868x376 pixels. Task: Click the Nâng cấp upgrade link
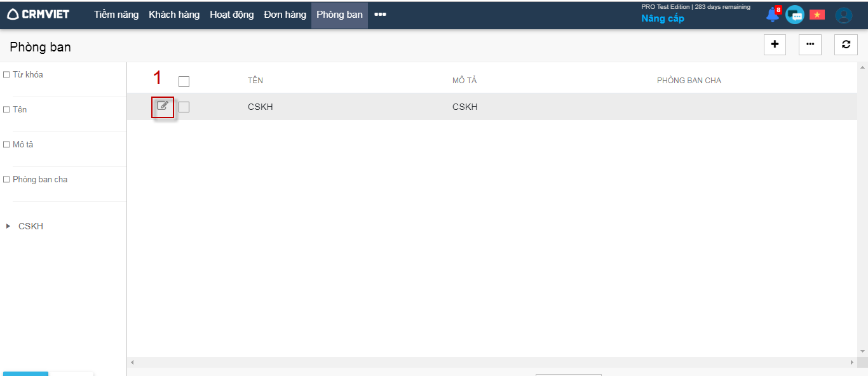click(x=662, y=18)
